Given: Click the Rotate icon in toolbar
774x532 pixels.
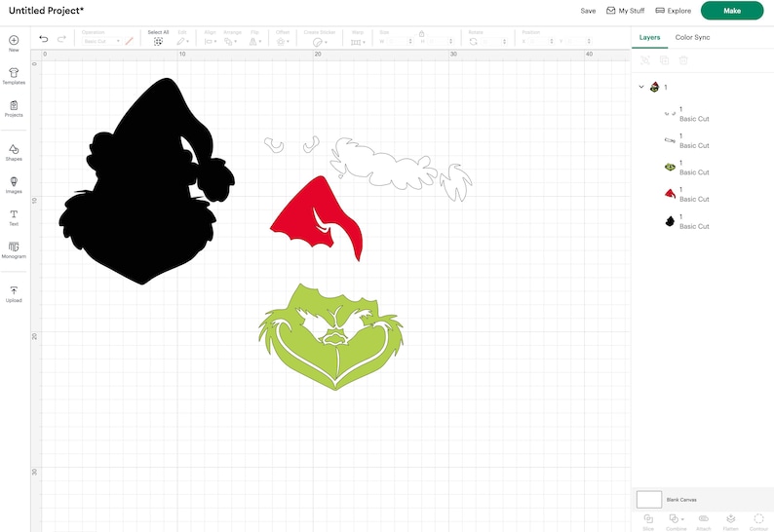Looking at the screenshot, I should point(474,42).
